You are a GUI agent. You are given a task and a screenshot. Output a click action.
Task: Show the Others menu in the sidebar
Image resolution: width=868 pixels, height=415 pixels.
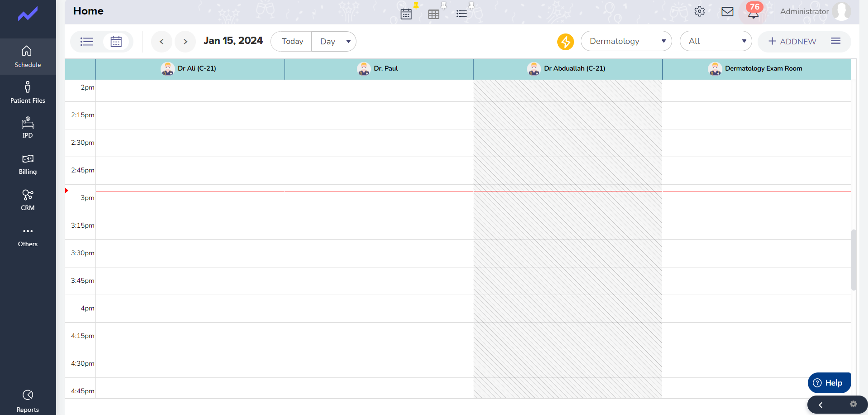(x=28, y=237)
